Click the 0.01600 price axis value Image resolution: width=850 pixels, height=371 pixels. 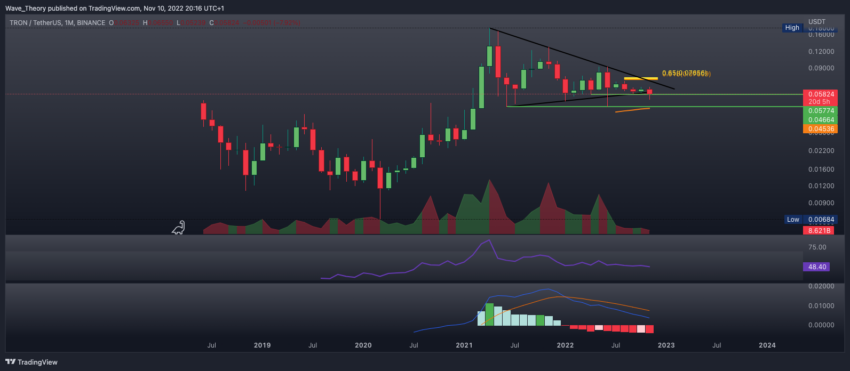pyautogui.click(x=820, y=169)
